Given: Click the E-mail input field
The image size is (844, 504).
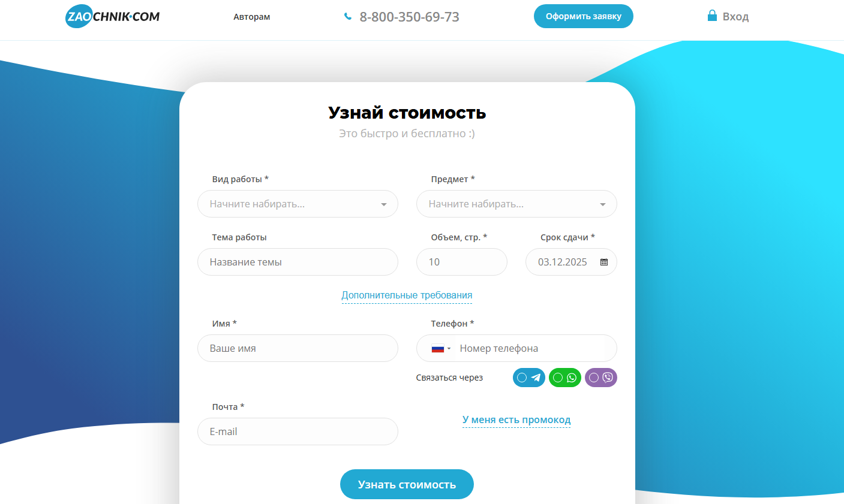Looking at the screenshot, I should click(x=298, y=431).
